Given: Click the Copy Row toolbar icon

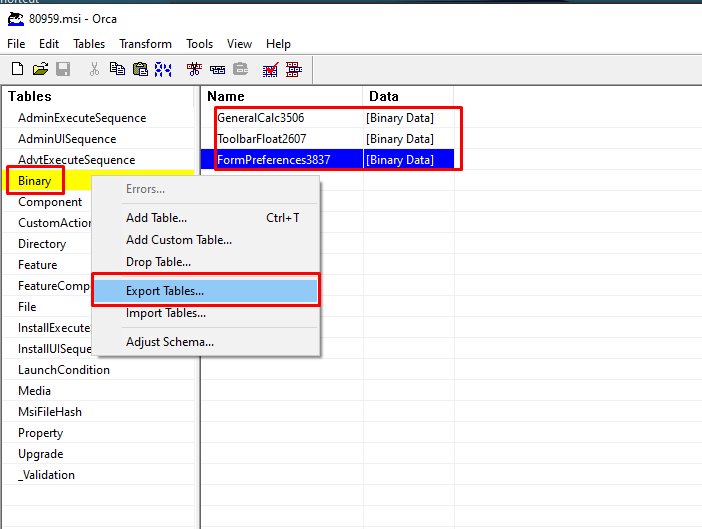Looking at the screenshot, I should tap(218, 69).
